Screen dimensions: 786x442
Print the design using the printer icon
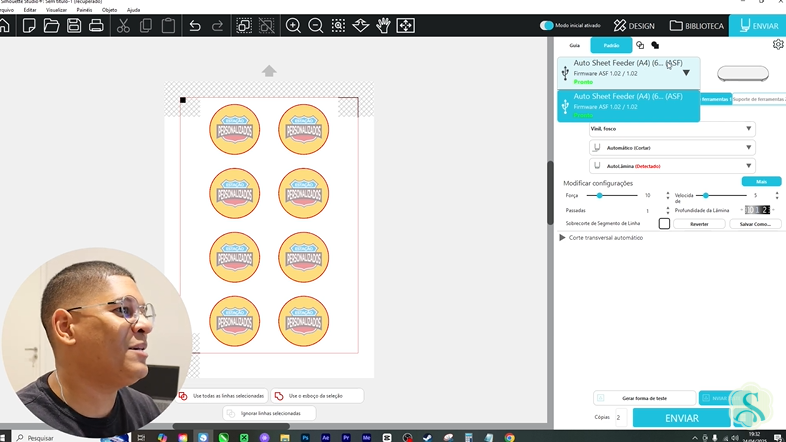[96, 26]
